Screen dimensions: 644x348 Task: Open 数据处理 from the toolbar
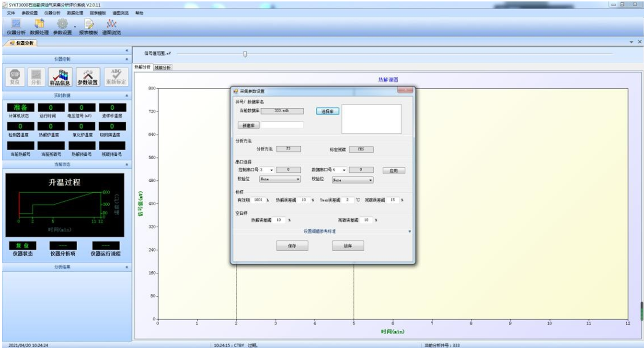pyautogui.click(x=39, y=24)
